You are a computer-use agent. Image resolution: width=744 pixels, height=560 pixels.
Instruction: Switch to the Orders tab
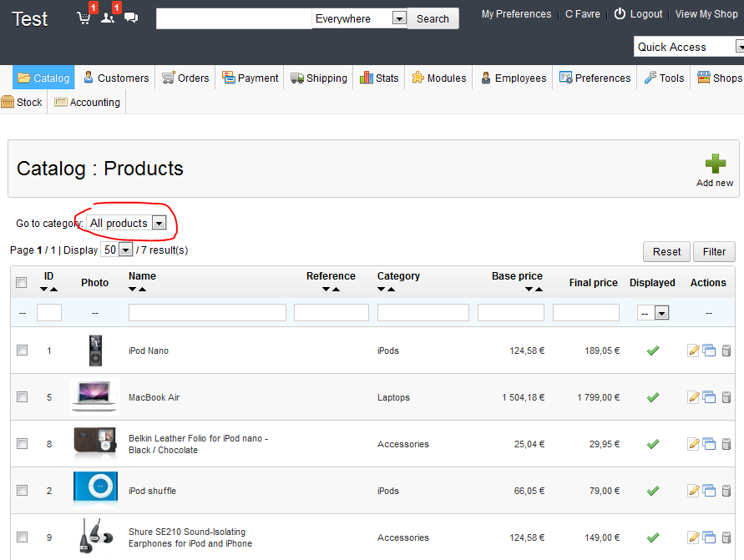point(185,78)
